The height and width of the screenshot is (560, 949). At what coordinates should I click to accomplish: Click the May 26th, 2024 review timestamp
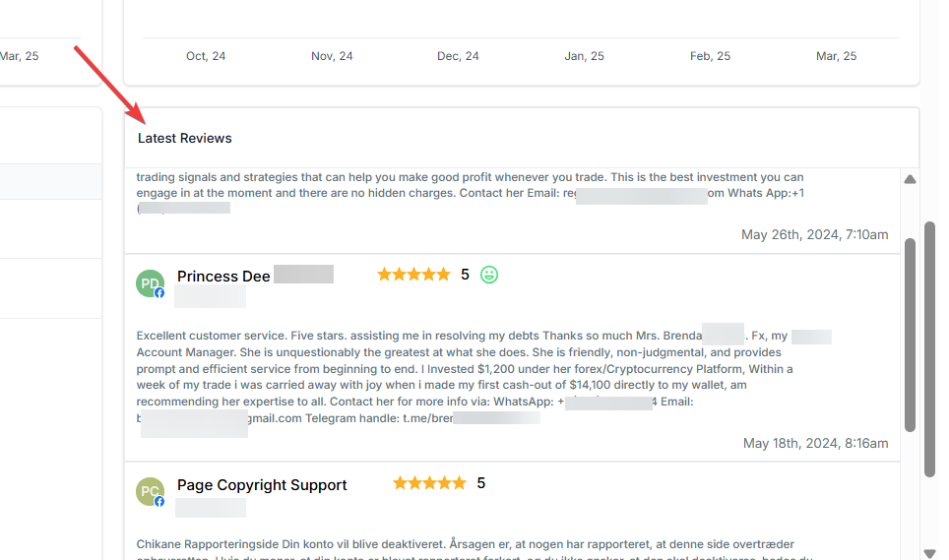coord(814,234)
